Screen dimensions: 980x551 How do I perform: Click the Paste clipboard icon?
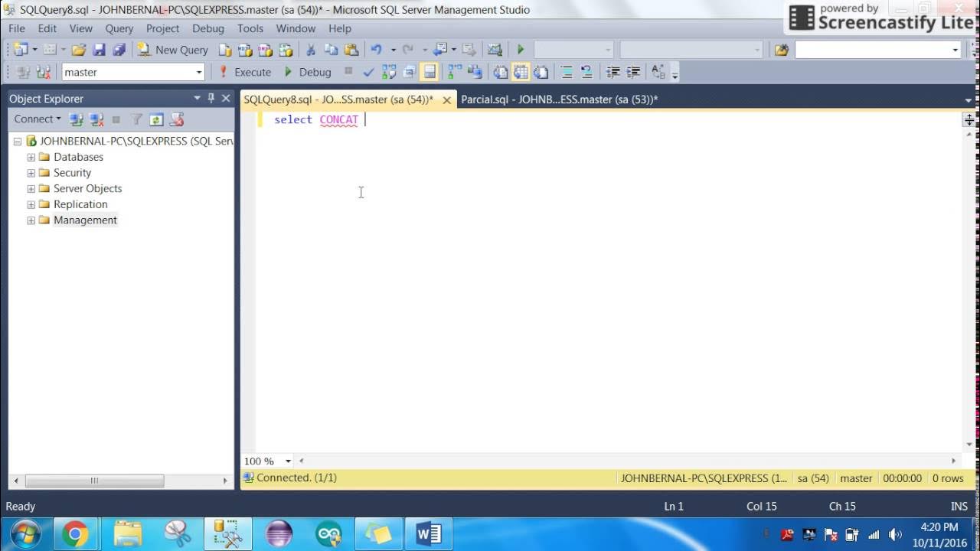tap(351, 50)
